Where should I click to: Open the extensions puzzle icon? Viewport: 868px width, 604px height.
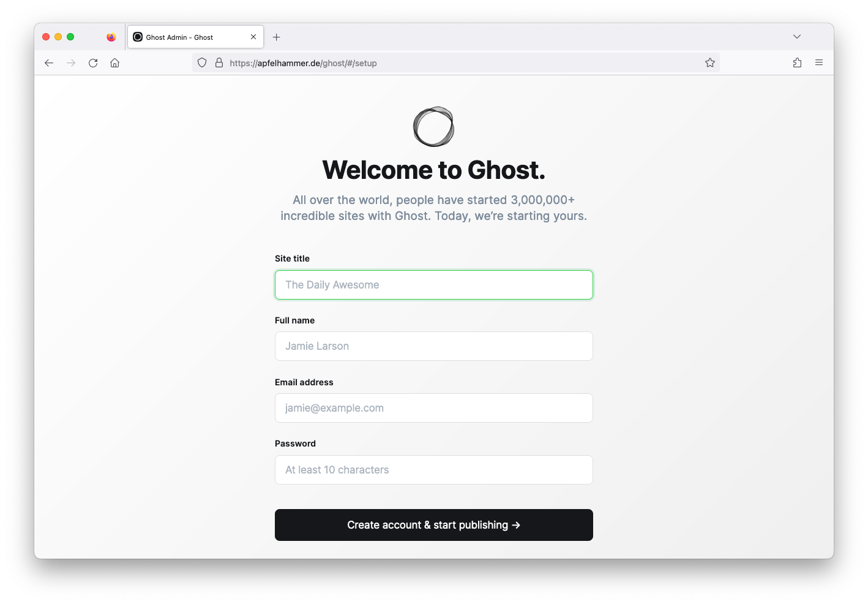(x=797, y=62)
